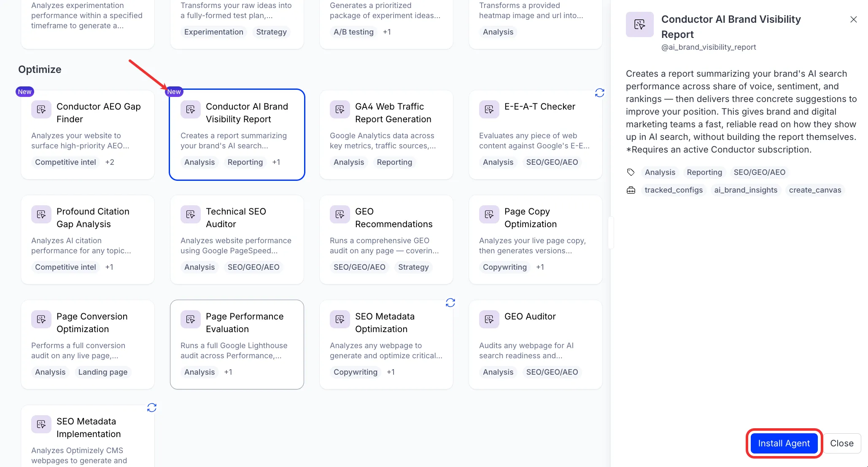Click the Landing page tag on Page Conversion Optimization

pyautogui.click(x=103, y=372)
